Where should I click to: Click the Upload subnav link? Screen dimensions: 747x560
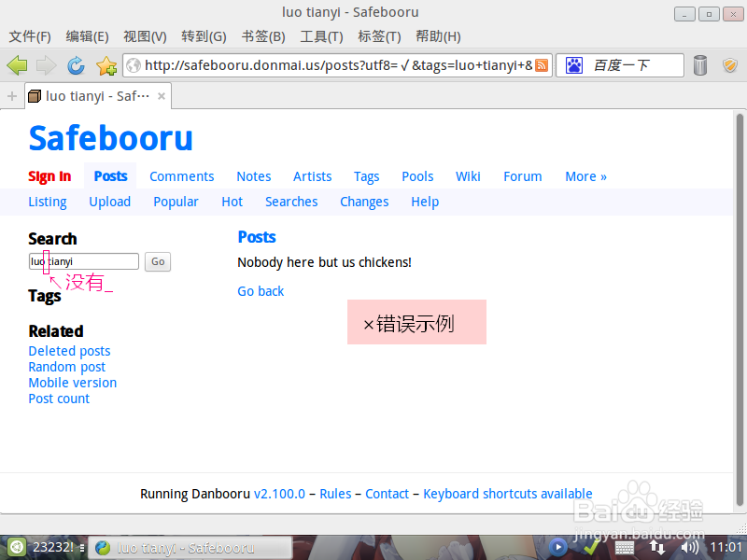(x=109, y=202)
